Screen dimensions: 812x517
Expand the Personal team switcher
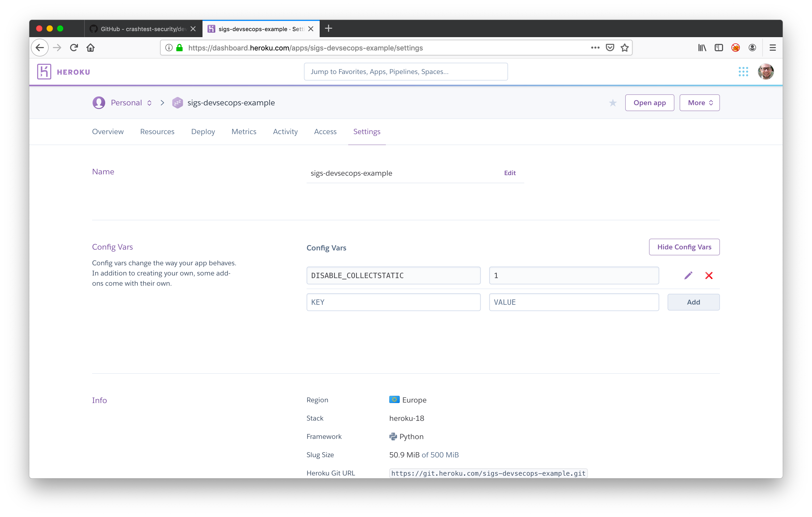coord(149,103)
